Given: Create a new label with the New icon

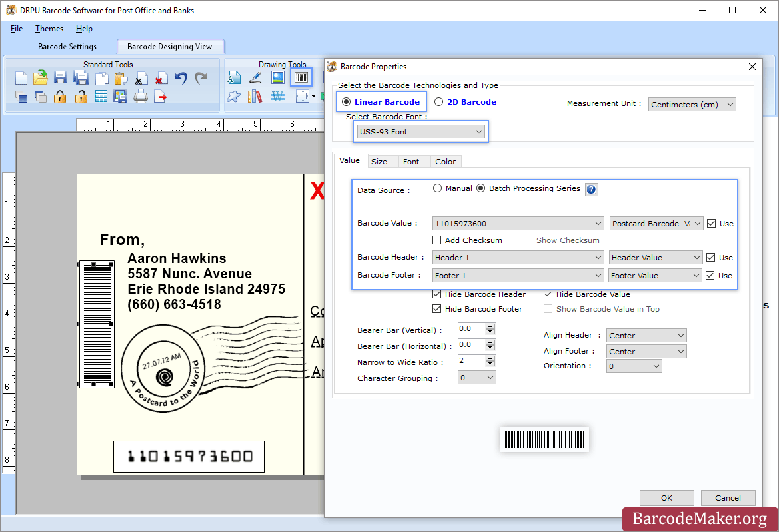Looking at the screenshot, I should (x=21, y=78).
